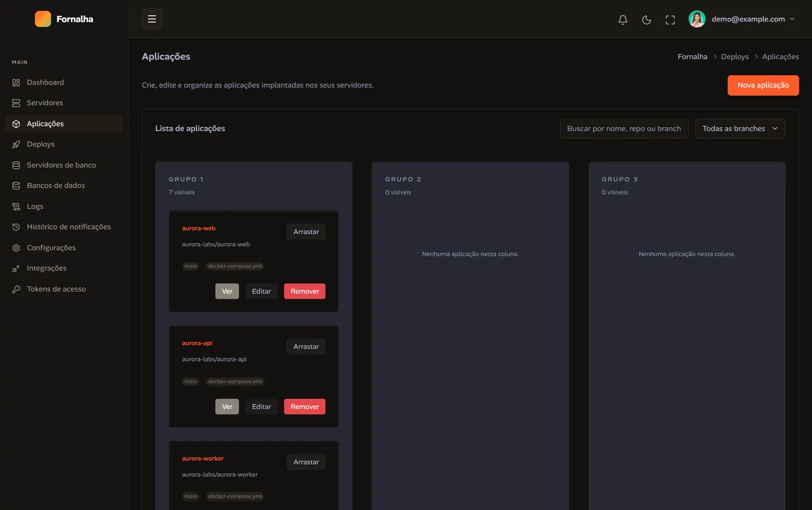
Task: Click the Histórico de notificações clock icon
Action: tap(16, 227)
